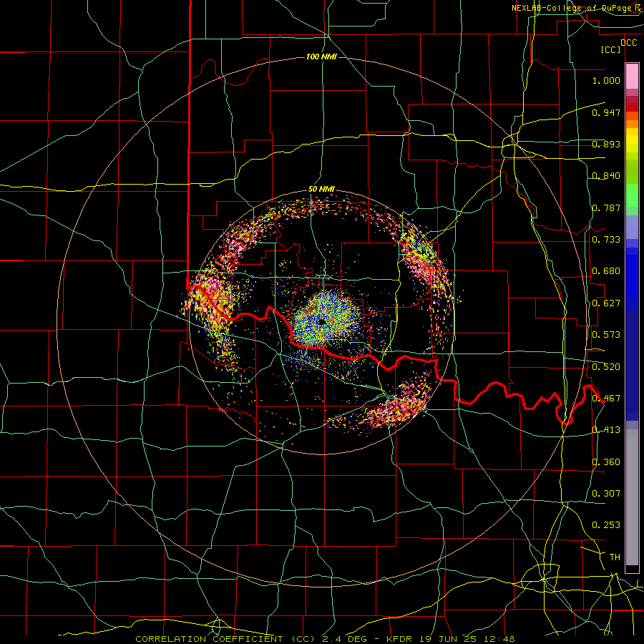Click the 0.307 legend value
Viewport: 644px width, 644px height.
pos(606,494)
